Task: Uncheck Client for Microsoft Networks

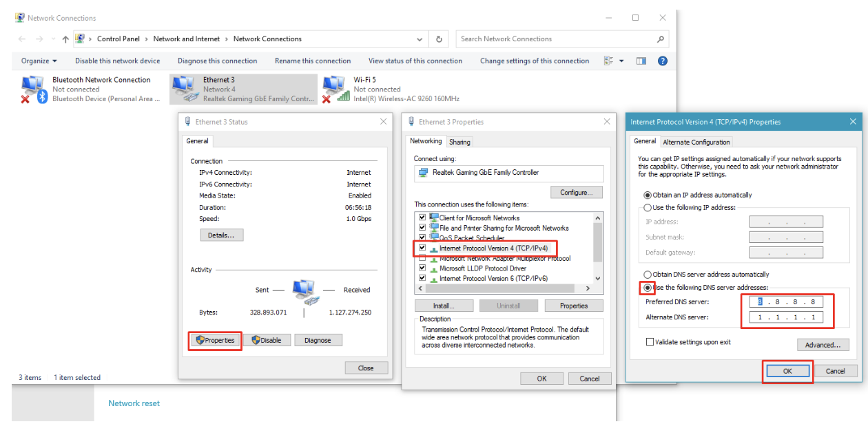Action: [422, 218]
